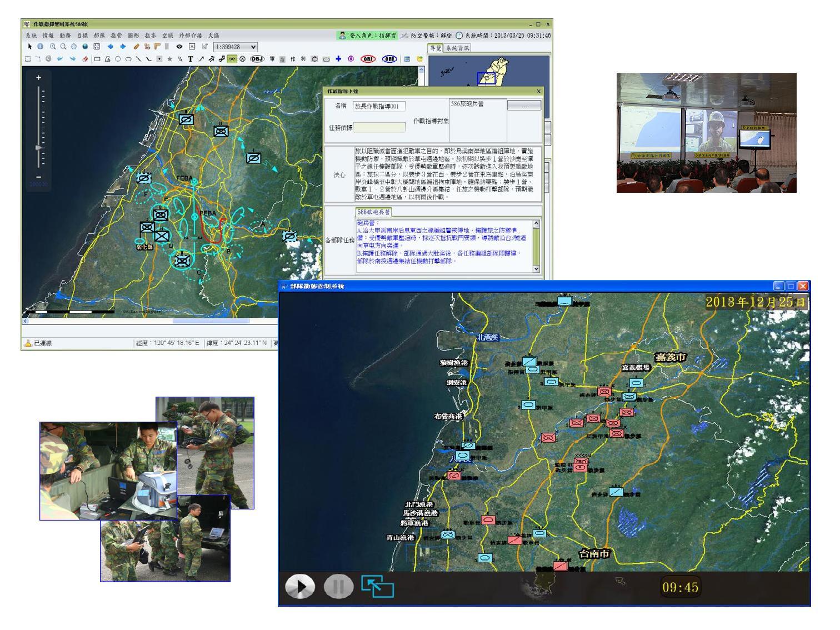
Task: Open the 空域 menu
Action: pos(168,36)
